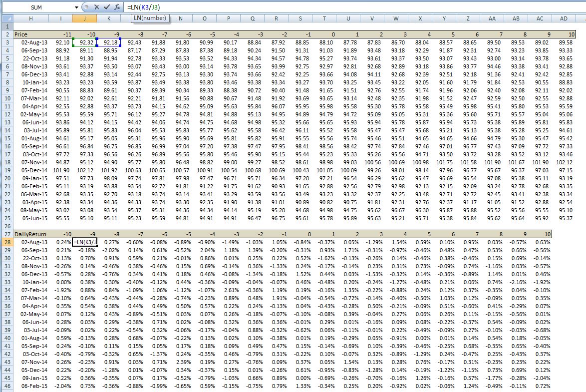586x392 pixels.
Task: Open the Insert Function fx dialog
Action: click(117, 7)
